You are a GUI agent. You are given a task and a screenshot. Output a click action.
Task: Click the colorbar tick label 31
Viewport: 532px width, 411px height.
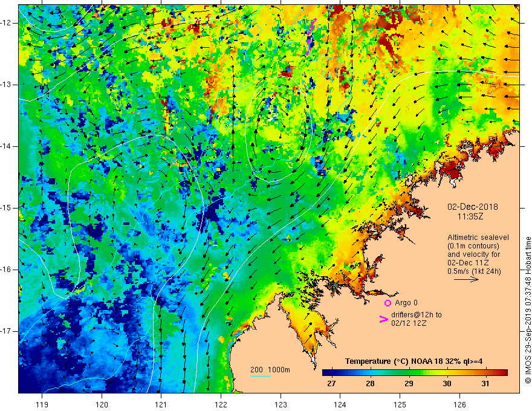coord(485,384)
